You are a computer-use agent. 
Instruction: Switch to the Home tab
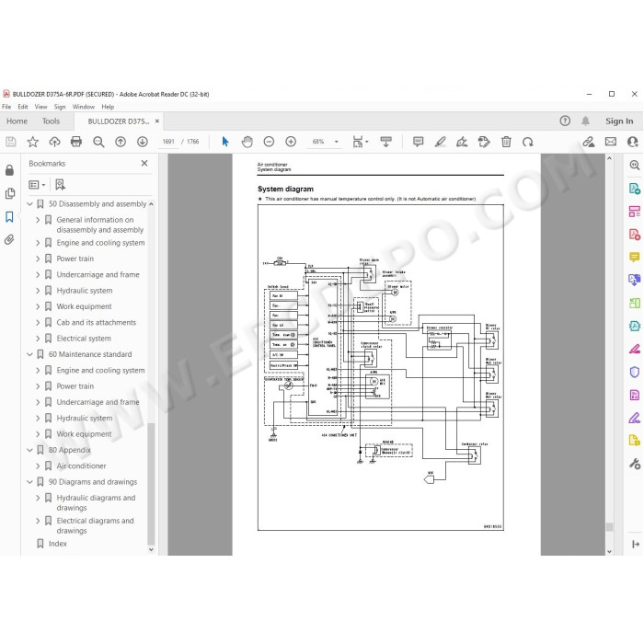(17, 121)
